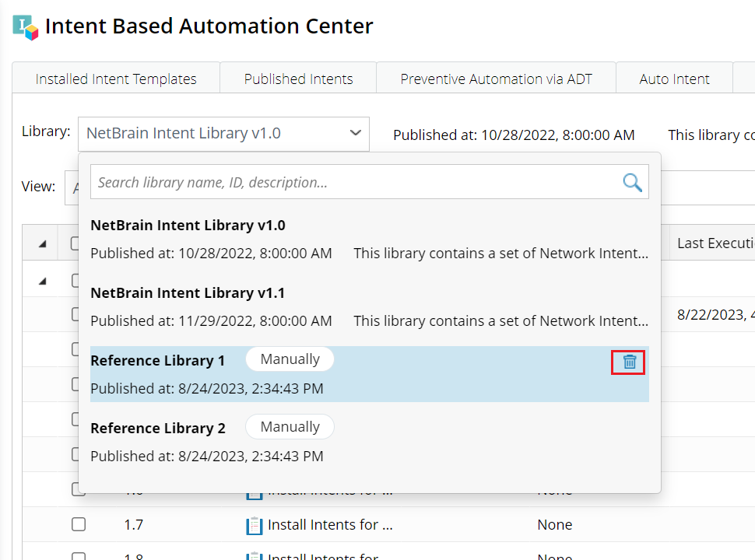Viewport: 755px width, 560px height.
Task: Collapse the tree arrow in the table header
Action: (x=42, y=243)
